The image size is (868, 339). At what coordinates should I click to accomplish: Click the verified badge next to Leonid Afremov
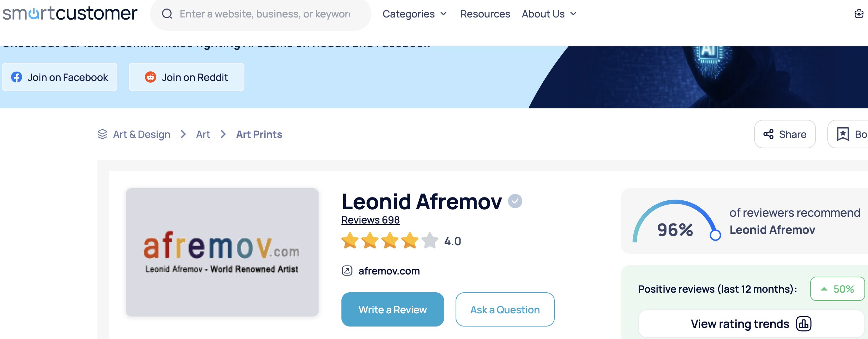pos(515,201)
